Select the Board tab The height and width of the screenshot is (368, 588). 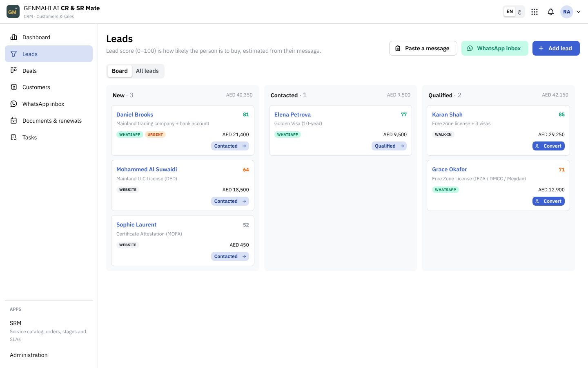[x=120, y=71]
